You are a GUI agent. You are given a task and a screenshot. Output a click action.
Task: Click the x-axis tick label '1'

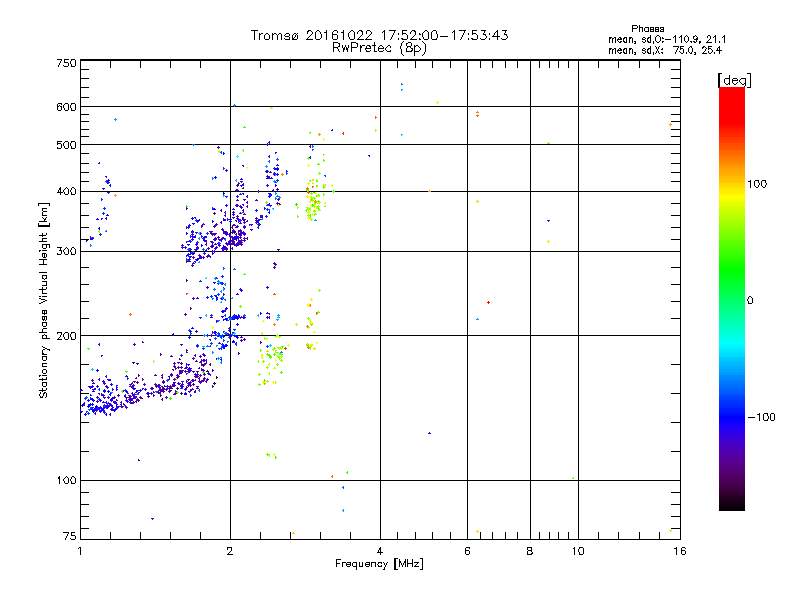(x=80, y=551)
